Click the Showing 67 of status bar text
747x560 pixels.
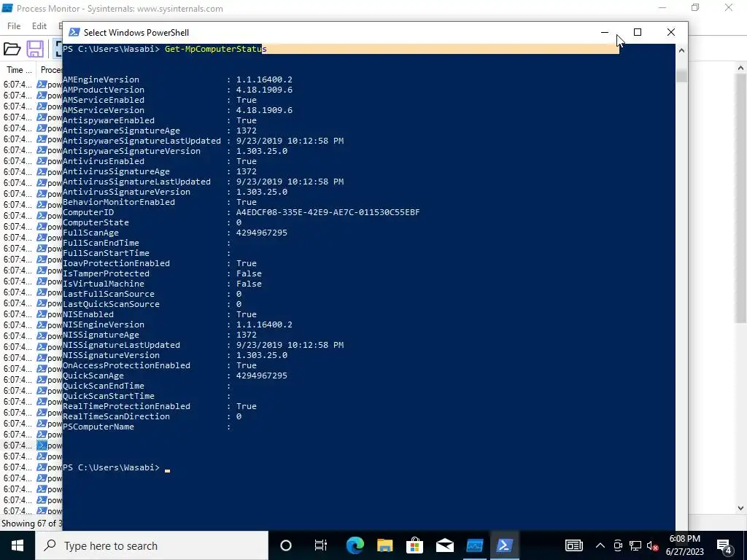[31, 524]
